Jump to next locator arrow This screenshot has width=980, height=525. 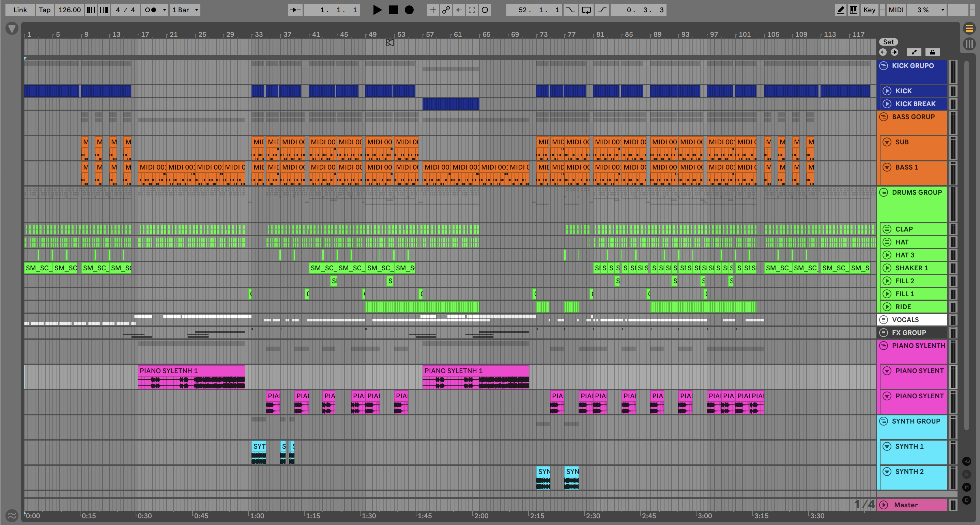coord(894,52)
